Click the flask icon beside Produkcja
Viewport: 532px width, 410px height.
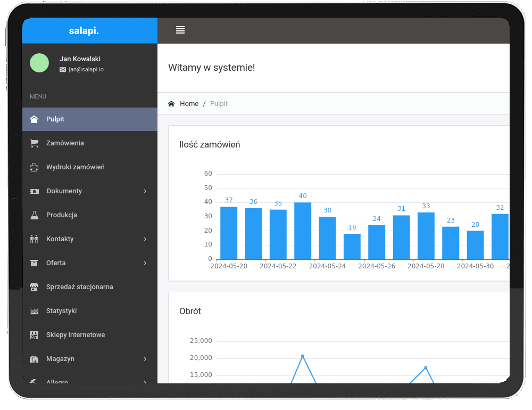(34, 215)
